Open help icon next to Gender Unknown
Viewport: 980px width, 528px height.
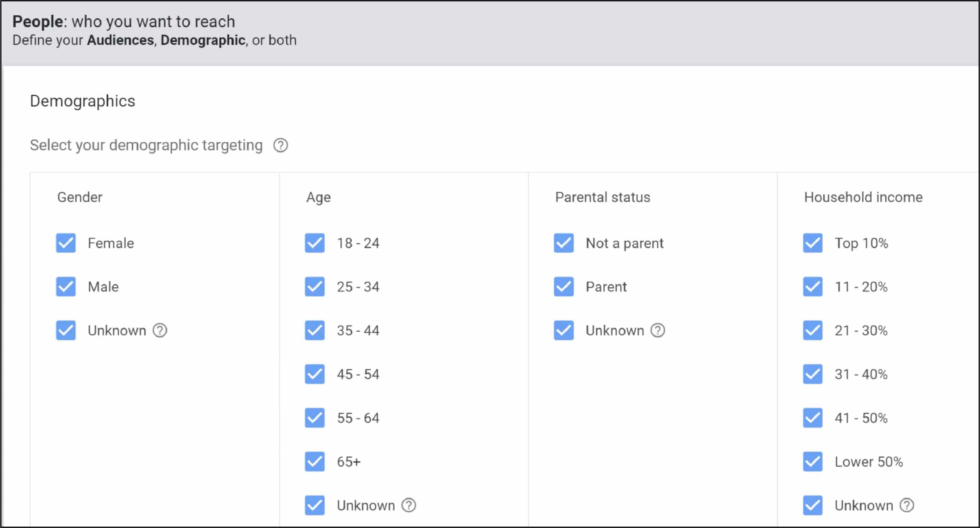[160, 330]
